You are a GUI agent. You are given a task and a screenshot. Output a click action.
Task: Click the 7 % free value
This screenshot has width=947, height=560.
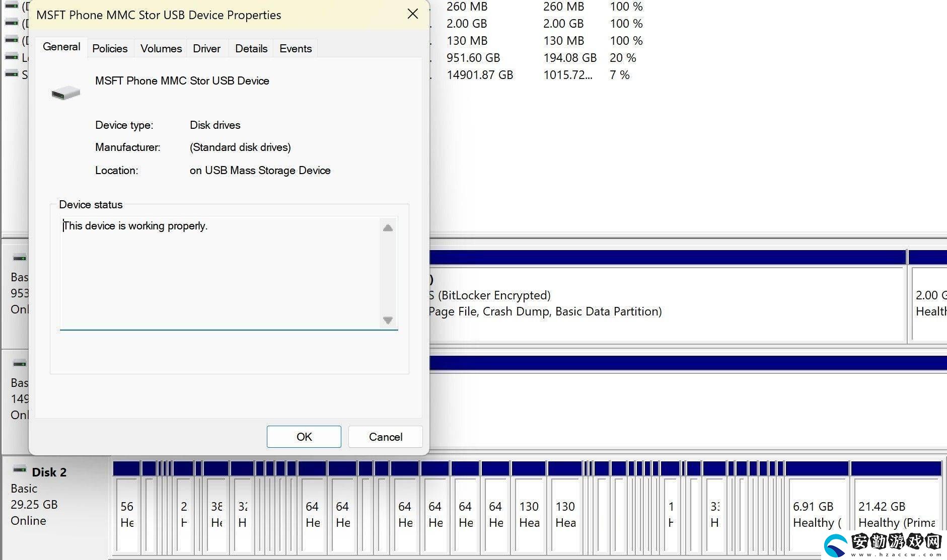620,75
